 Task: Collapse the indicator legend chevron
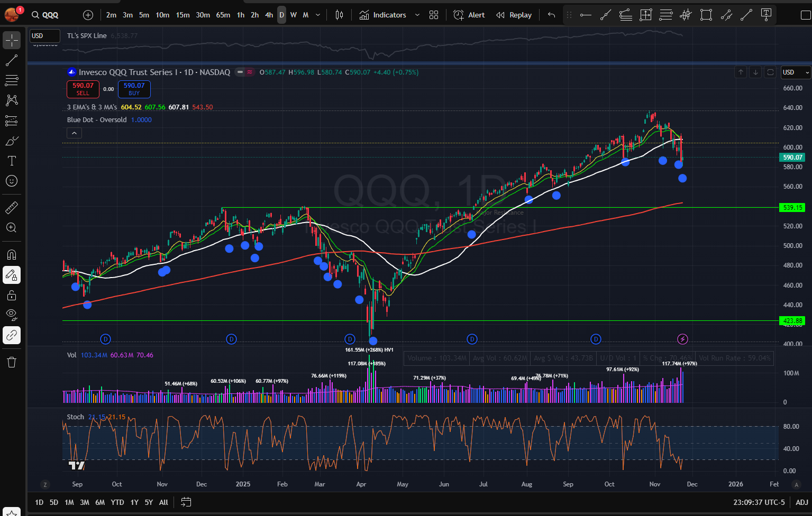[x=74, y=133]
